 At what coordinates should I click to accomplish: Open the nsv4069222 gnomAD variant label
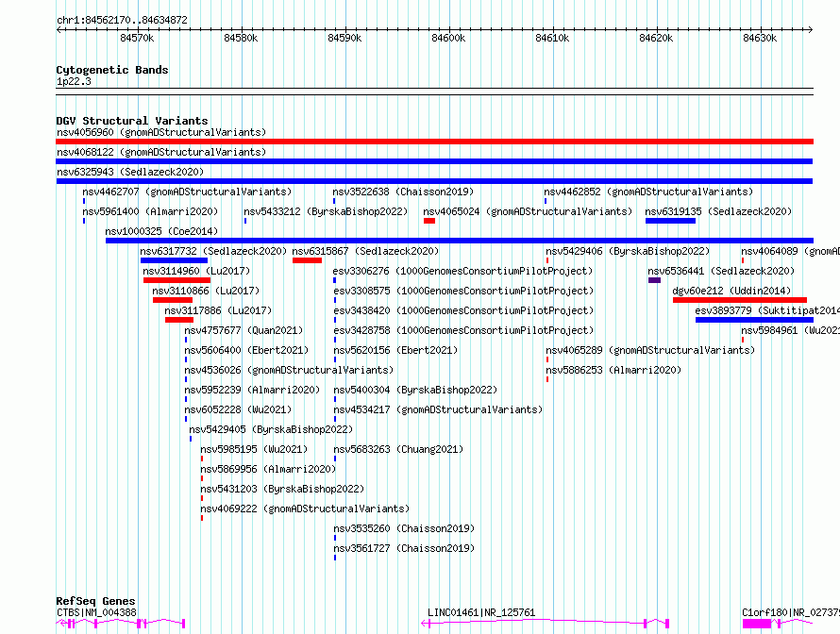[305, 509]
